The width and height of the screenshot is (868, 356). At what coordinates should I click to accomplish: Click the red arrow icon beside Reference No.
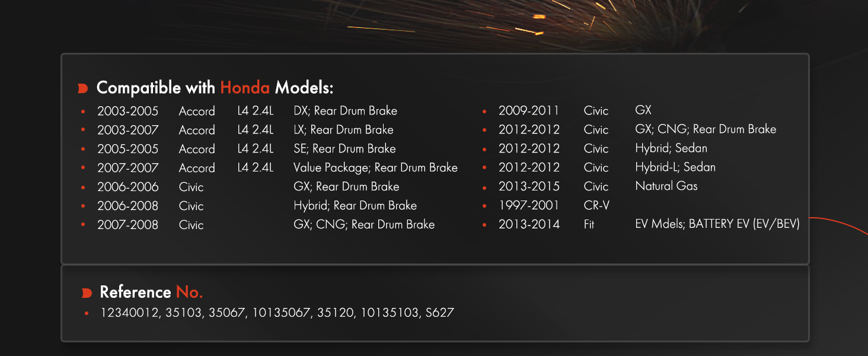pyautogui.click(x=87, y=293)
